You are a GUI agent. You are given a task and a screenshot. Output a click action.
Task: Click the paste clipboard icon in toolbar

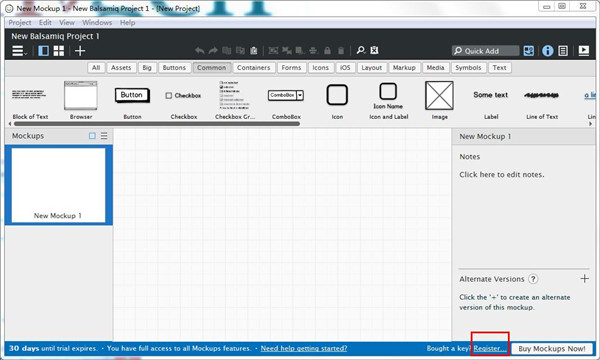tap(253, 50)
